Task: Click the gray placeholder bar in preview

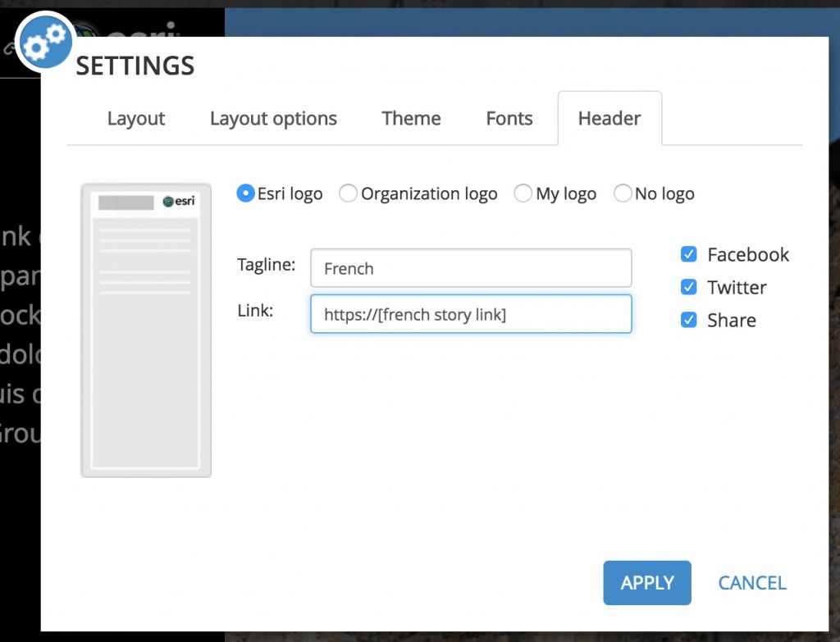Action: click(x=126, y=203)
